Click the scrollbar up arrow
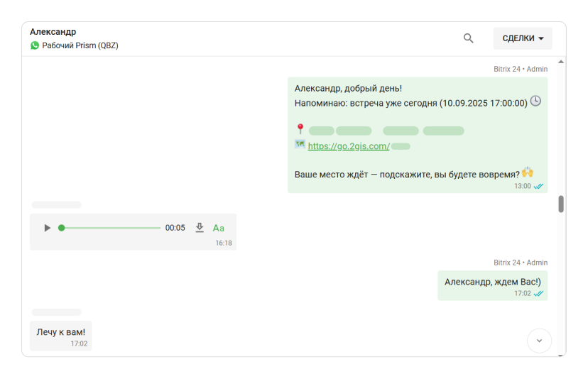Image resolution: width=588 pixels, height=379 pixels. click(x=561, y=62)
